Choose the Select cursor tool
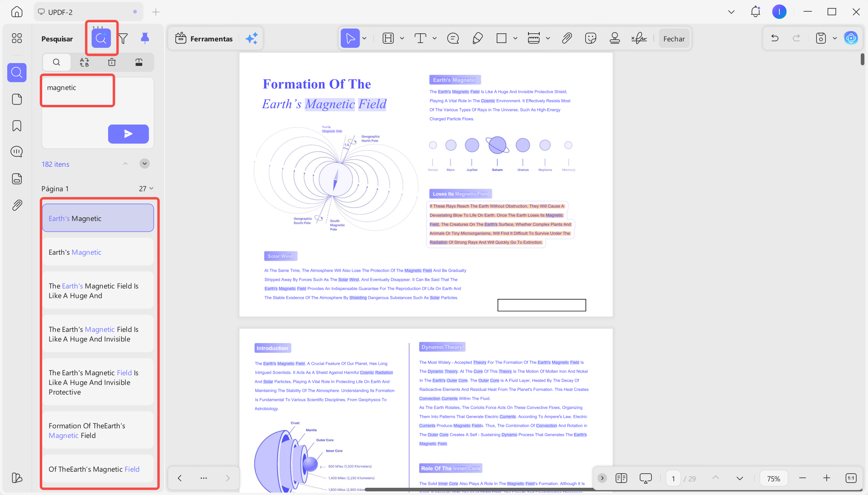This screenshot has height=495, width=868. [x=350, y=39]
